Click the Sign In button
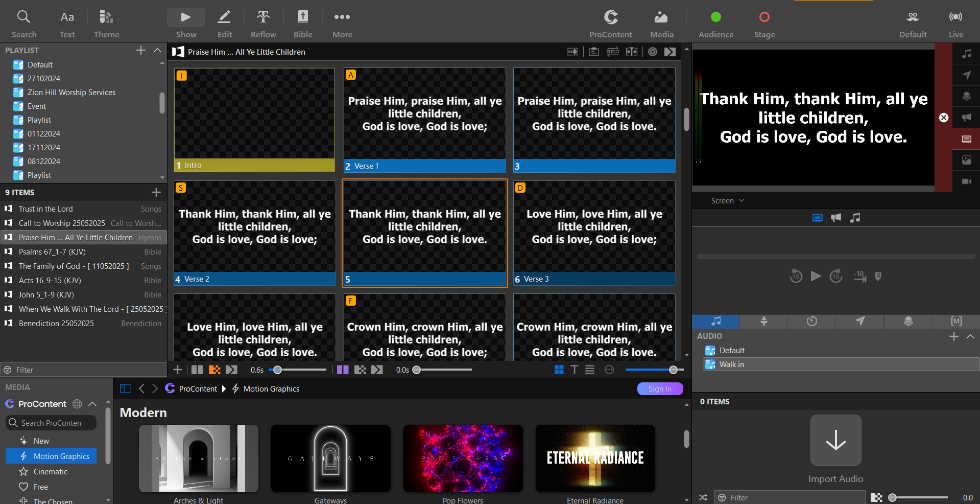 coord(660,389)
